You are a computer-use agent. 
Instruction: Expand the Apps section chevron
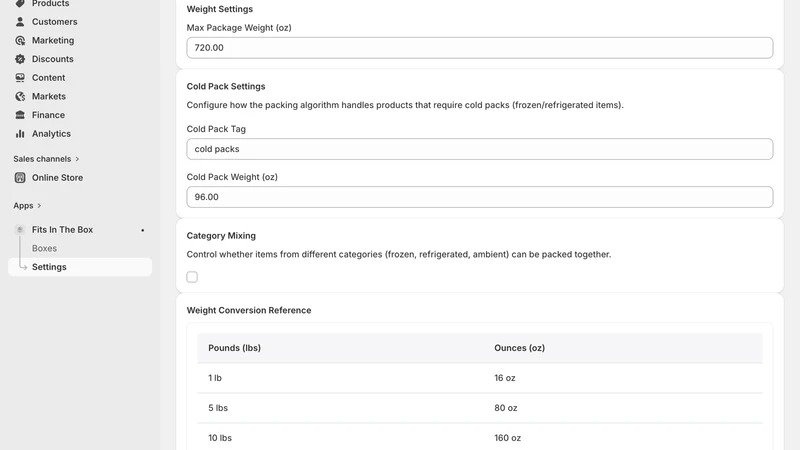pos(39,206)
